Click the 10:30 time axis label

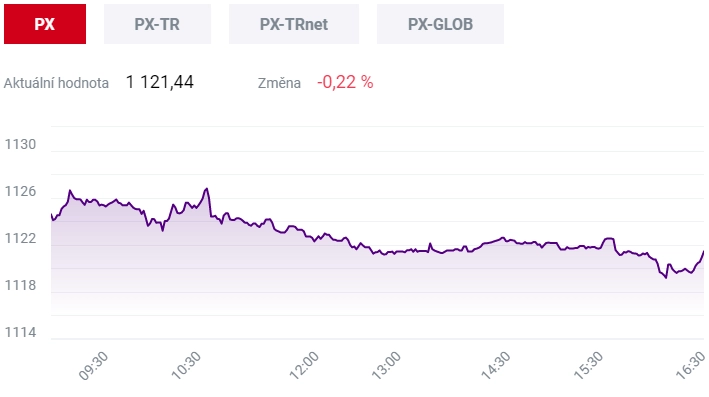tap(186, 366)
